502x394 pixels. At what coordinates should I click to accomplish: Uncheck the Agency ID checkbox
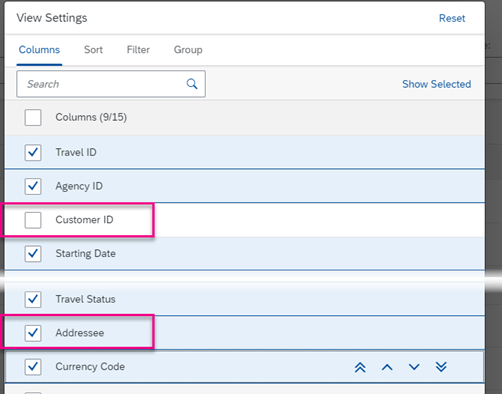pos(33,186)
